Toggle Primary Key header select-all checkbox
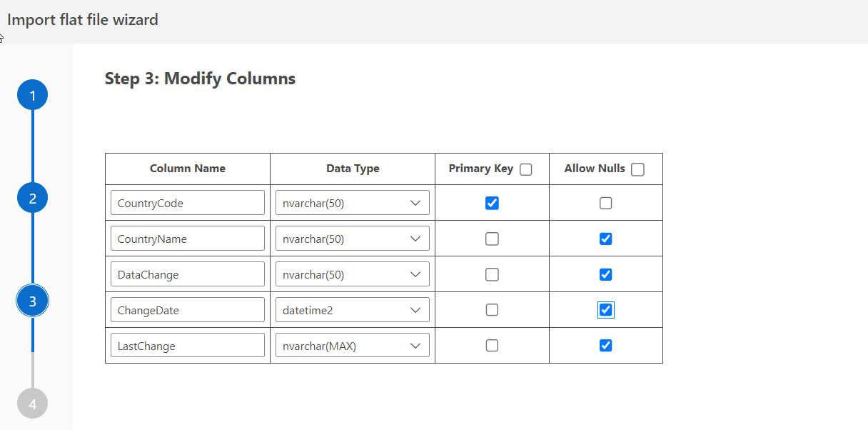The width and height of the screenshot is (868, 430). coord(526,169)
